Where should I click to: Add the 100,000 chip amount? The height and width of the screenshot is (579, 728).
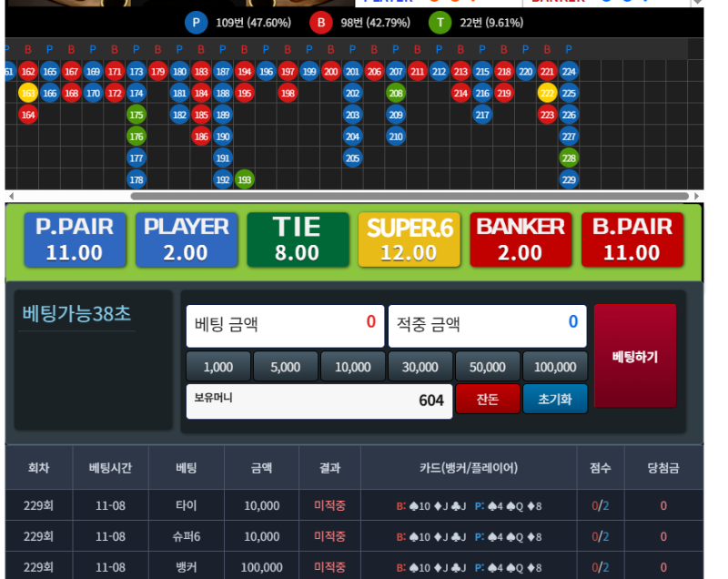coord(554,367)
